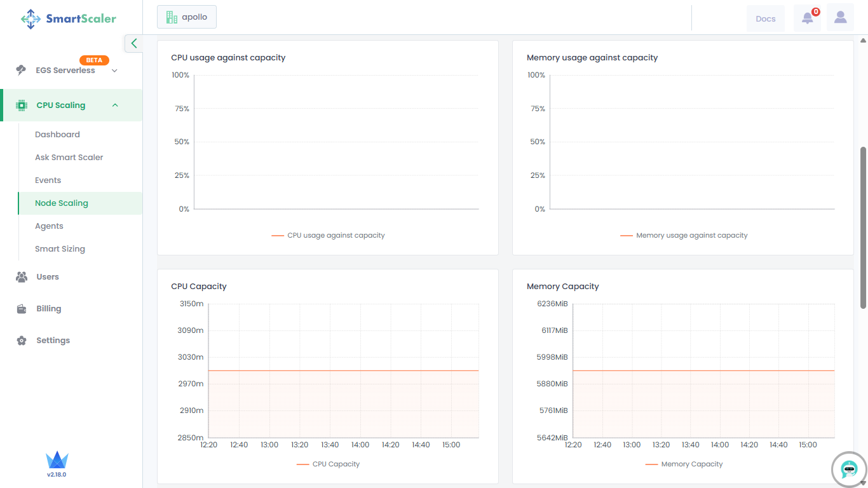Collapse the CPU Scaling submenu chevron
868x488 pixels.
coord(115,105)
